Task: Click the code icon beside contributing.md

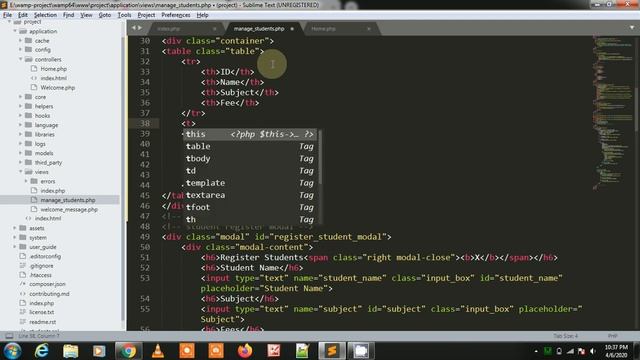Action: pyautogui.click(x=22, y=294)
